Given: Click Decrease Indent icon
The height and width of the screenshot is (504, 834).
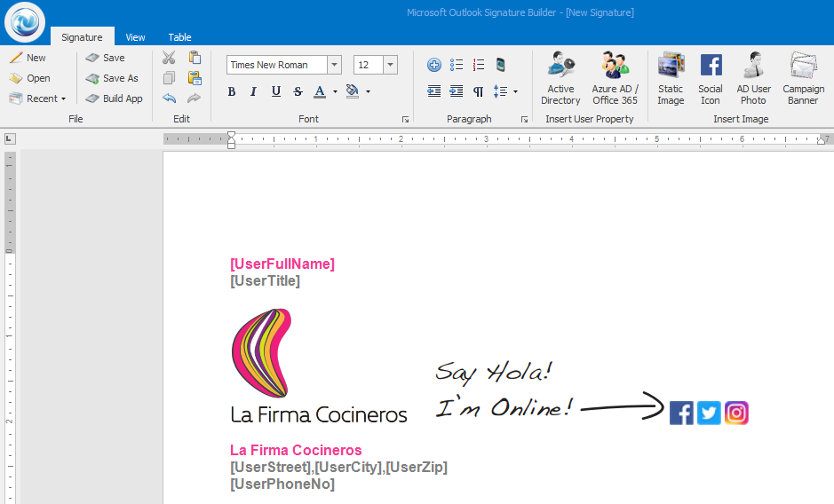Looking at the screenshot, I should (x=434, y=91).
